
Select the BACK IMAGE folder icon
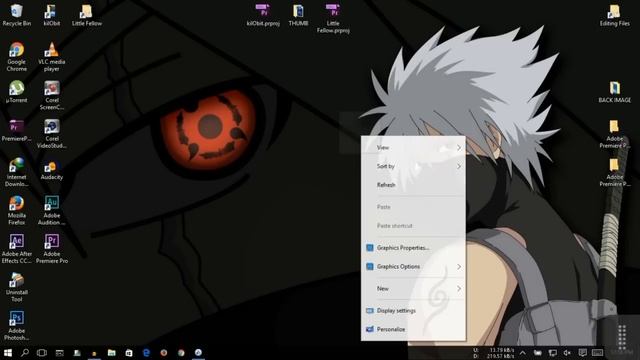click(x=614, y=92)
